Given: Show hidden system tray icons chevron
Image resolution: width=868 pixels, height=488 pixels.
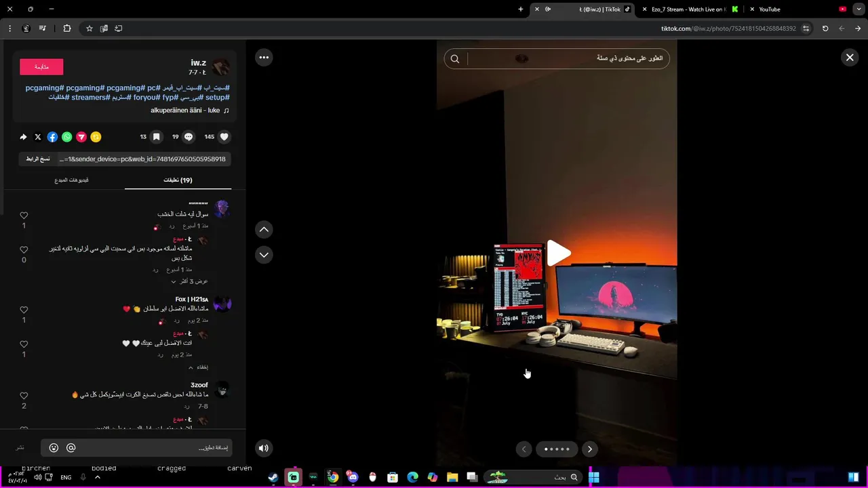Looking at the screenshot, I should 98,477.
